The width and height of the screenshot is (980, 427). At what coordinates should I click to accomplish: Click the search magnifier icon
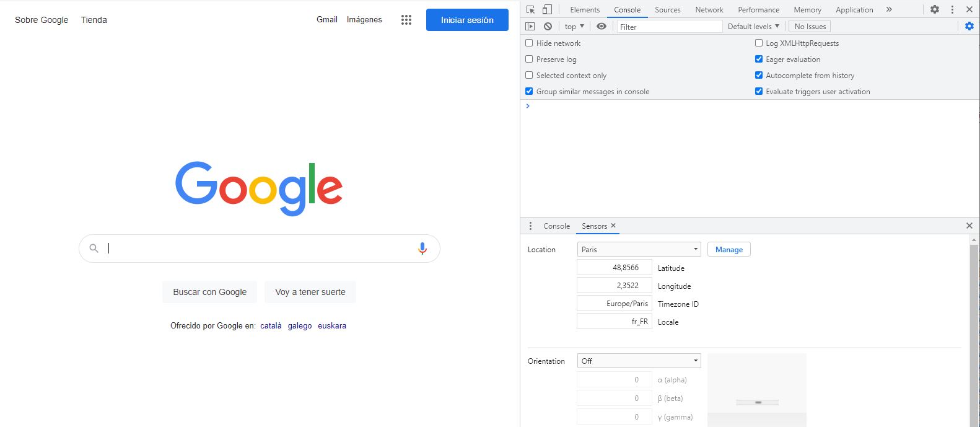[x=94, y=249]
